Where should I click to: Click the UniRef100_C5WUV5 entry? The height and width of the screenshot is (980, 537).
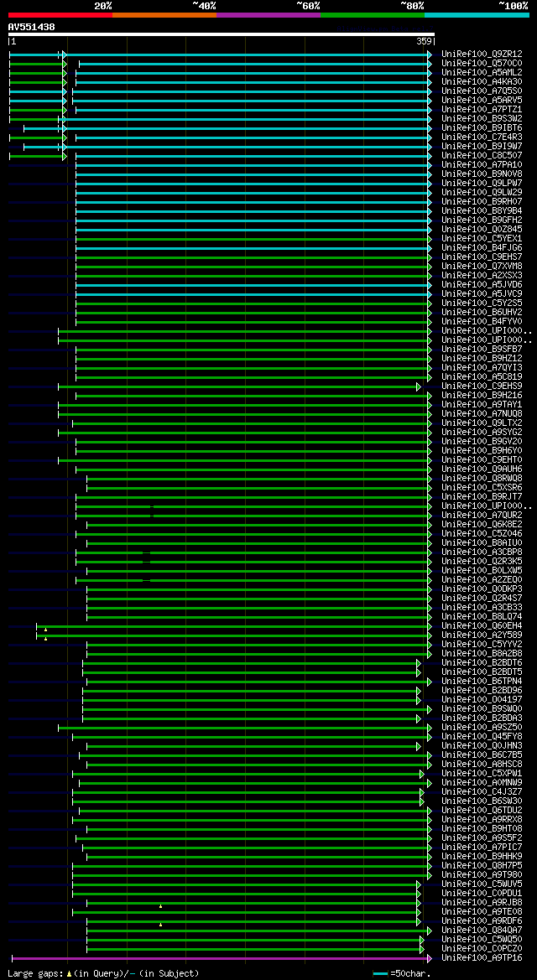click(482, 884)
